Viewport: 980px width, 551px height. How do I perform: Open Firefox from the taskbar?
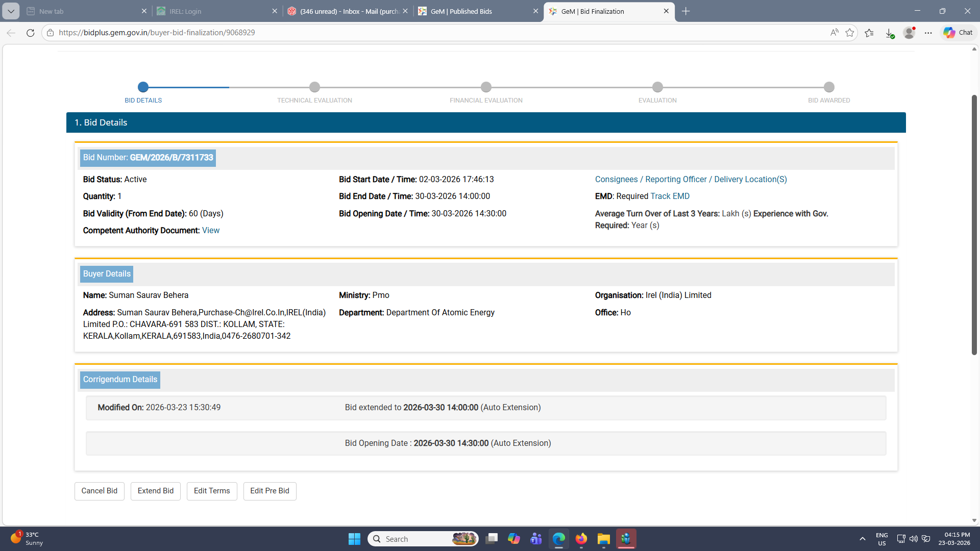pyautogui.click(x=581, y=539)
